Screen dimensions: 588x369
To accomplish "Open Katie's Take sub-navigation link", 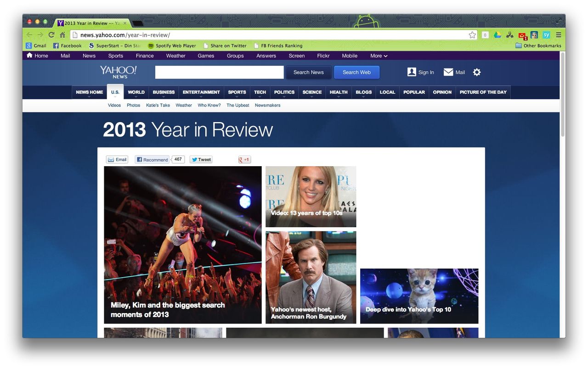I will [158, 105].
